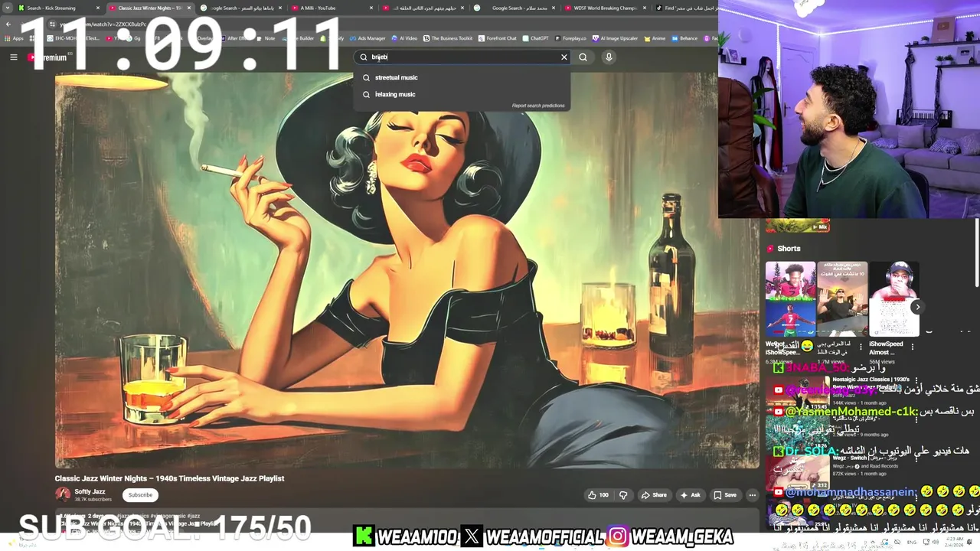Open the AI Video bookmark
Viewport: 980px width, 551px height.
(x=404, y=38)
